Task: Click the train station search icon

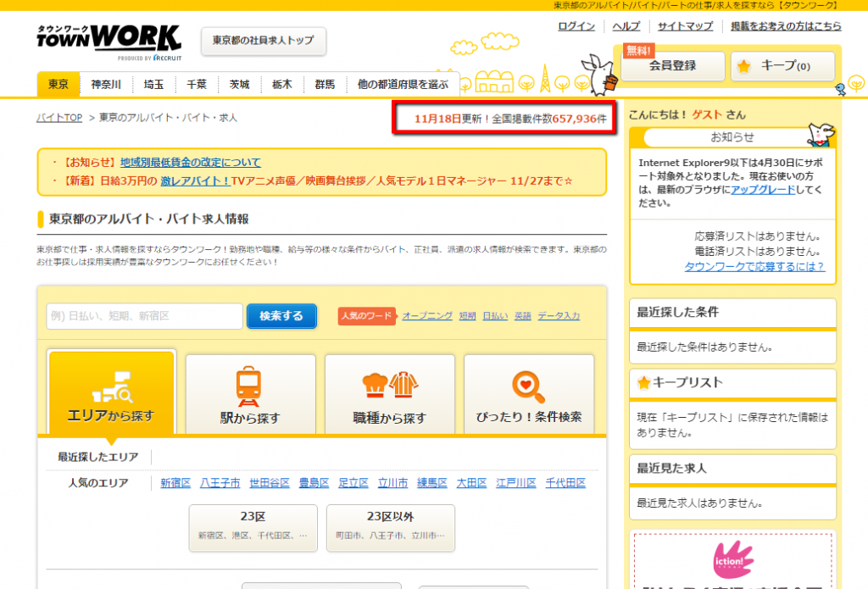Action: [x=248, y=386]
